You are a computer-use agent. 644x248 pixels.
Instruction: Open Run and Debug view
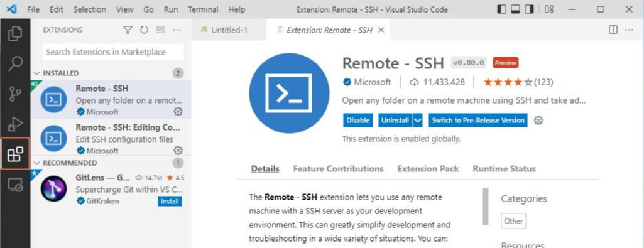(x=15, y=124)
